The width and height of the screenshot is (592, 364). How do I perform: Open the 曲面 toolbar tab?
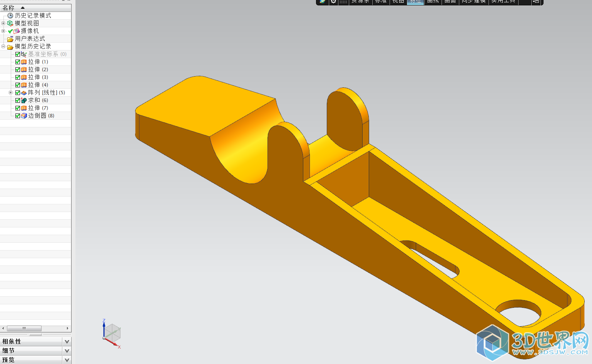pyautogui.click(x=450, y=2)
